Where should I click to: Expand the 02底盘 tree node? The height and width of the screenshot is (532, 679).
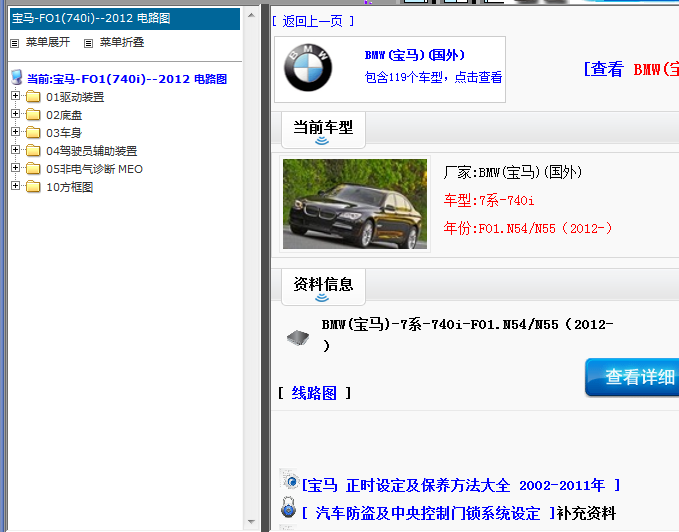click(16, 114)
